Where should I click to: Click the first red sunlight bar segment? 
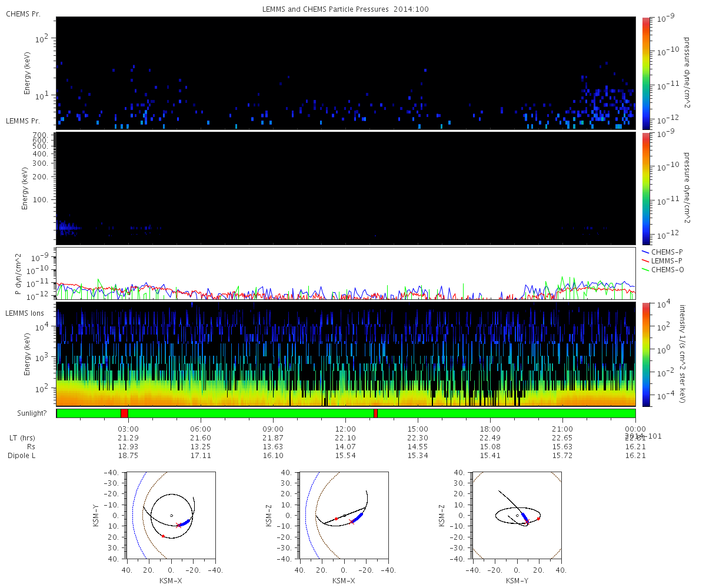pos(124,413)
